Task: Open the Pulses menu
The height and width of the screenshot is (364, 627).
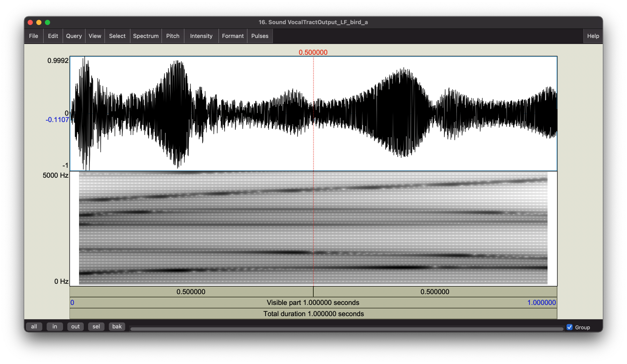Action: point(260,36)
